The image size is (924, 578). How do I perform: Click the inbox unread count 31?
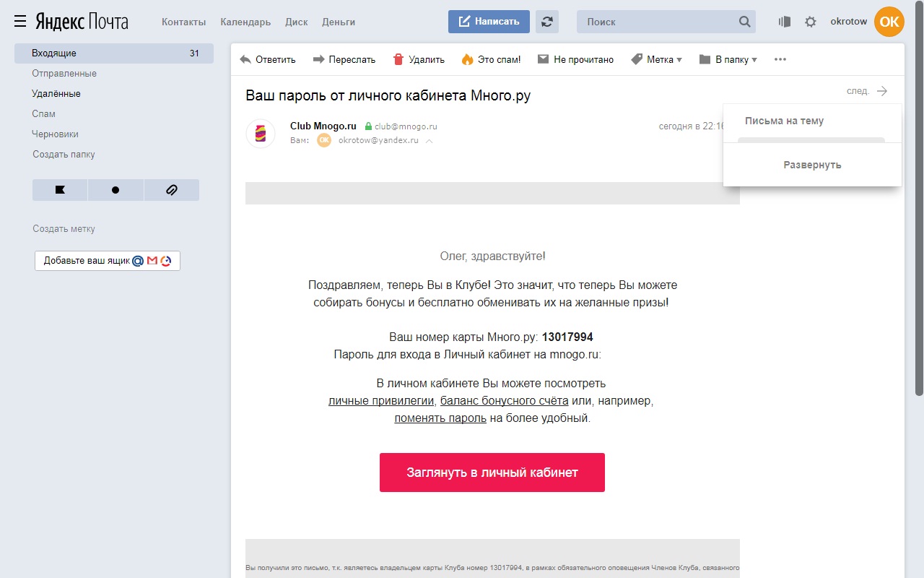(x=194, y=53)
